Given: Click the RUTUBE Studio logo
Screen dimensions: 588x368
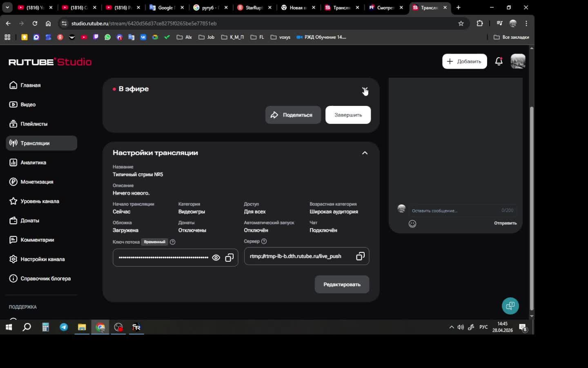Looking at the screenshot, I should (50, 62).
